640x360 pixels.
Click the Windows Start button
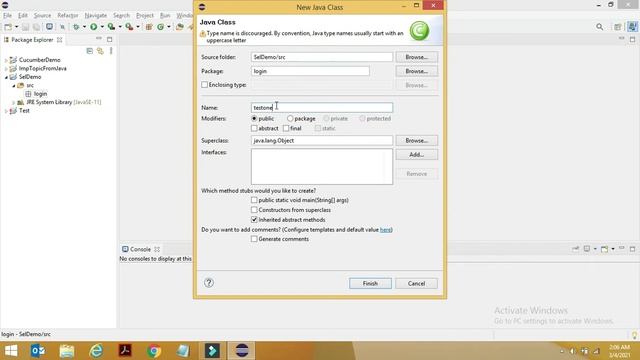(11, 351)
